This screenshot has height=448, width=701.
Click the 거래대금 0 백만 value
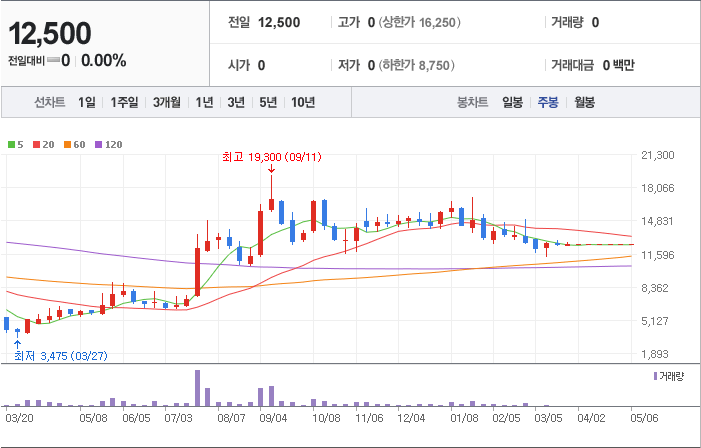(x=593, y=65)
